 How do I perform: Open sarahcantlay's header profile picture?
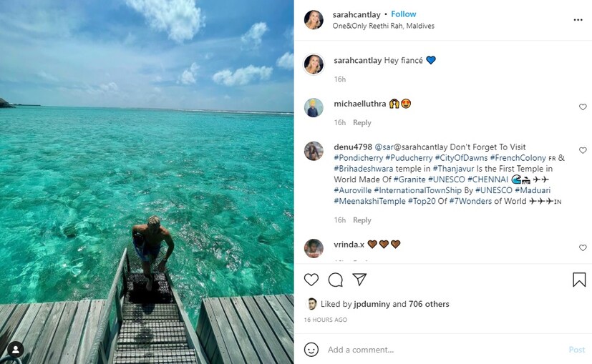pos(314,20)
